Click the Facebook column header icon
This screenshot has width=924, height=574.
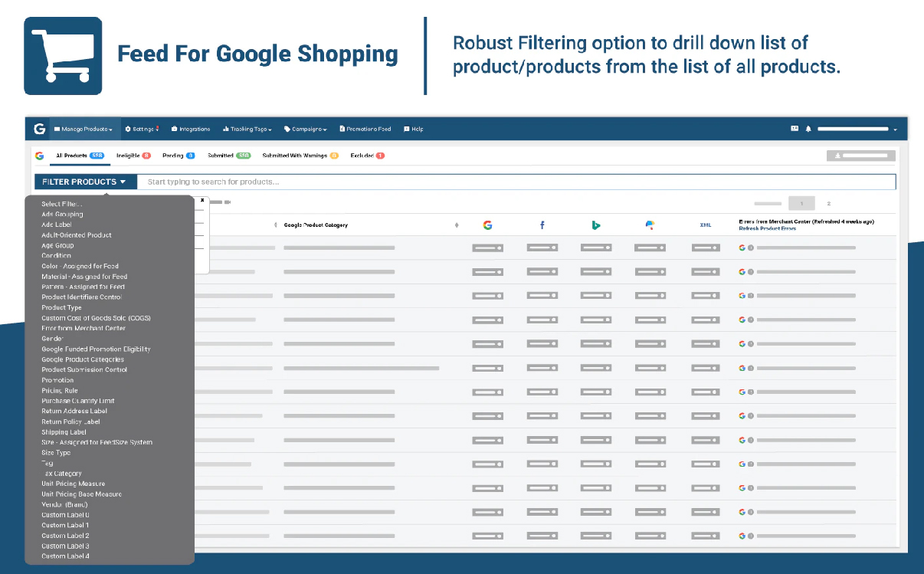pyautogui.click(x=542, y=225)
